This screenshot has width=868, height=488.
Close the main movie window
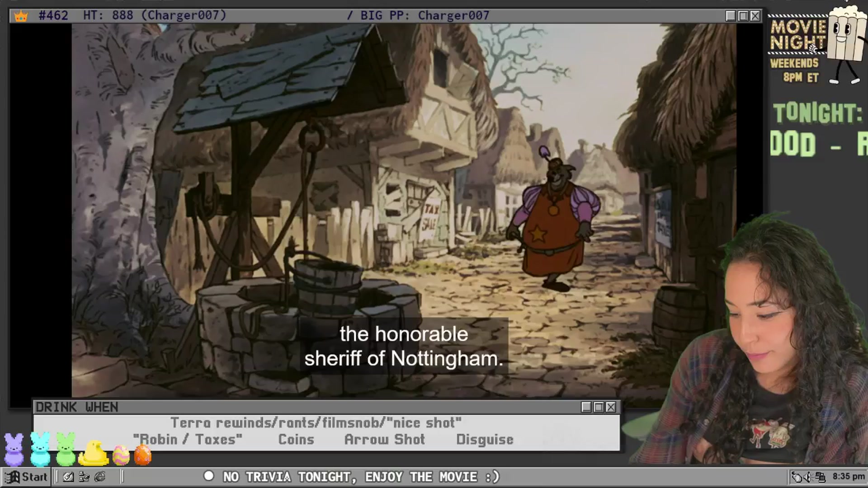tap(755, 16)
